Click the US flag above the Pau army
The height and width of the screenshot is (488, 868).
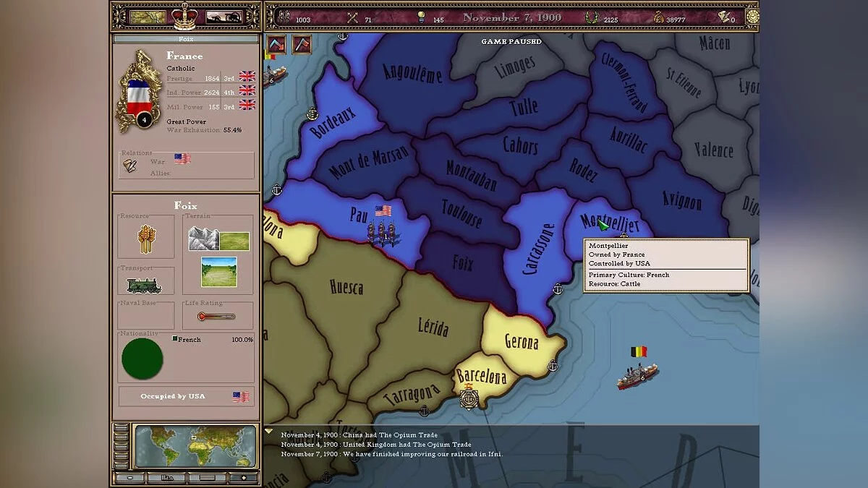[383, 210]
